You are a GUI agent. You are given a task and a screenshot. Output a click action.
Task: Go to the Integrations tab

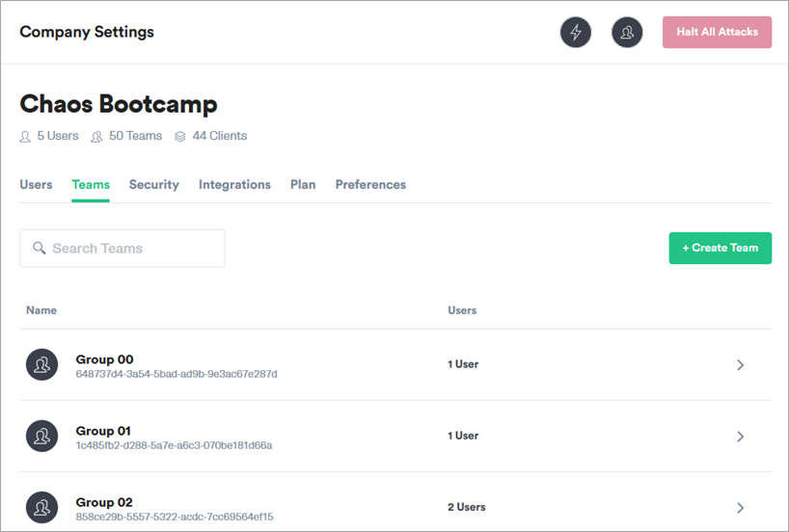pos(234,184)
